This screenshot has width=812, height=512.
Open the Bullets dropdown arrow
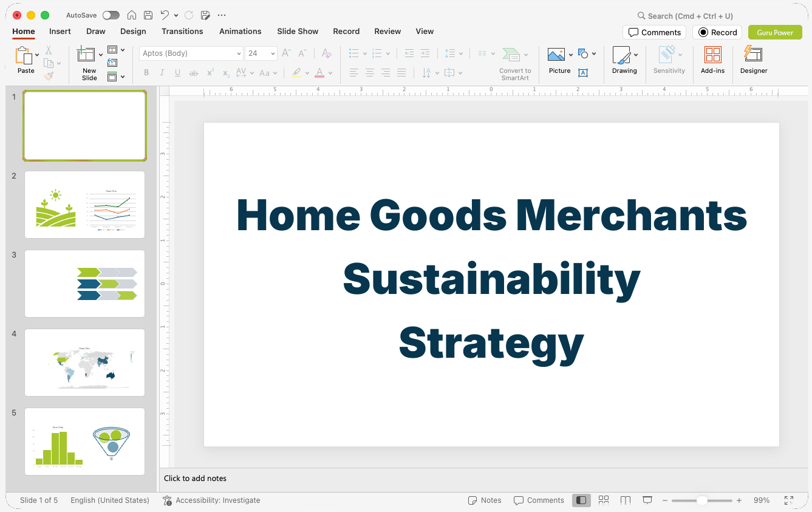point(364,53)
